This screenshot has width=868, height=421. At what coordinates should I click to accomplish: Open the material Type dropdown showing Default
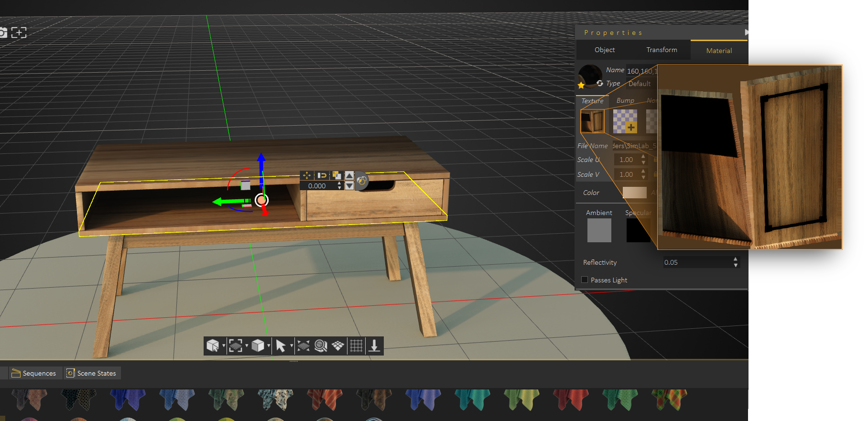pos(642,84)
